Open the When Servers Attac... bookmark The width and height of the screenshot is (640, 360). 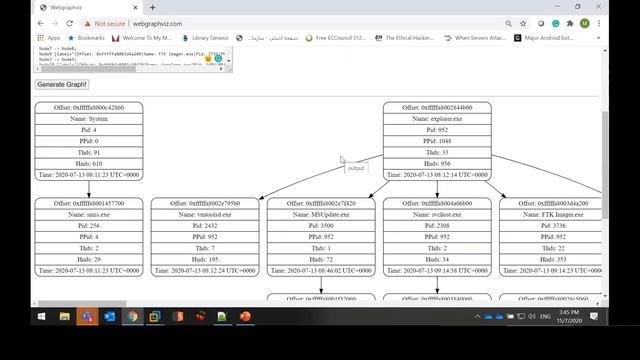click(475, 38)
